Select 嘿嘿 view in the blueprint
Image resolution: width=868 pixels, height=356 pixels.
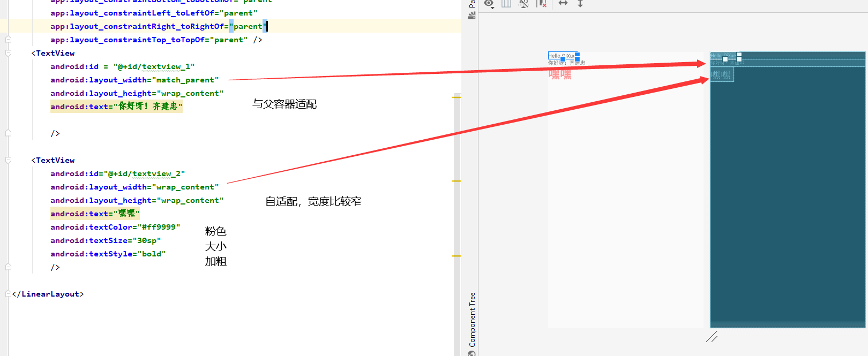pos(722,74)
